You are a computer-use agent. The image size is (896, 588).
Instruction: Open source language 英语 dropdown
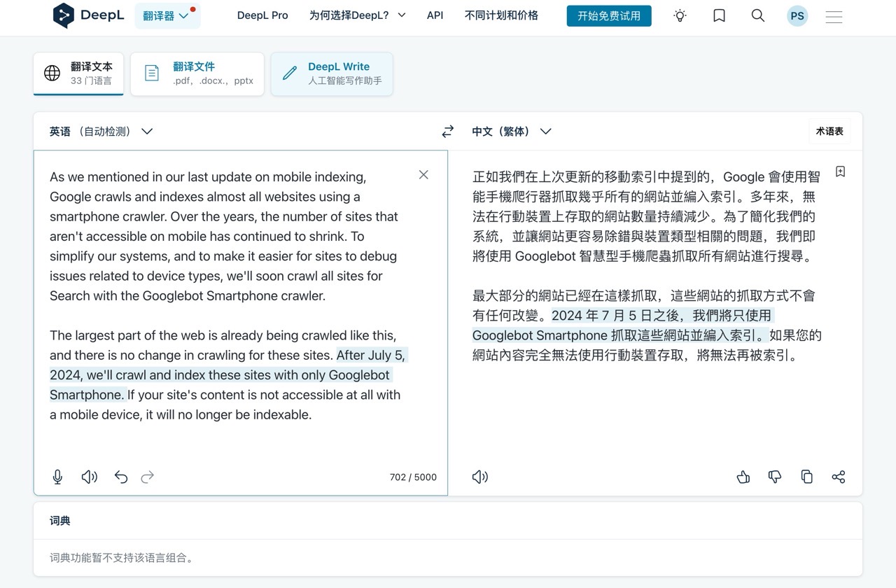101,132
